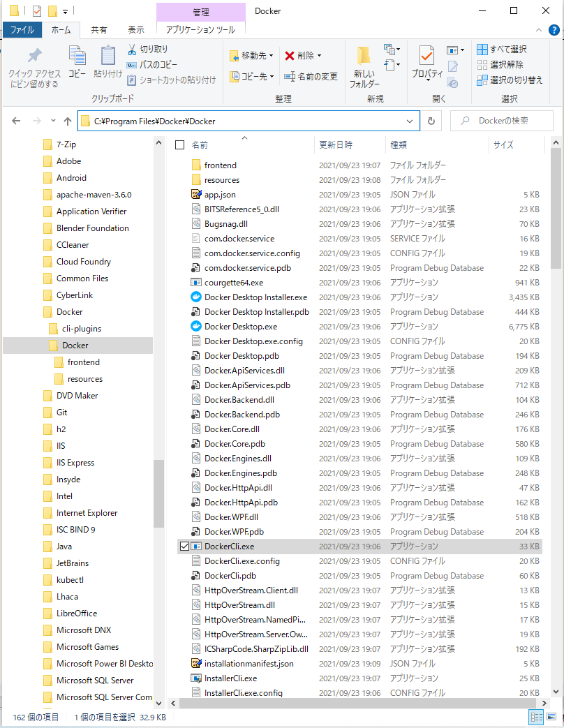564x728 pixels.
Task: Click the InstallerCli.exe icon
Action: [196, 678]
